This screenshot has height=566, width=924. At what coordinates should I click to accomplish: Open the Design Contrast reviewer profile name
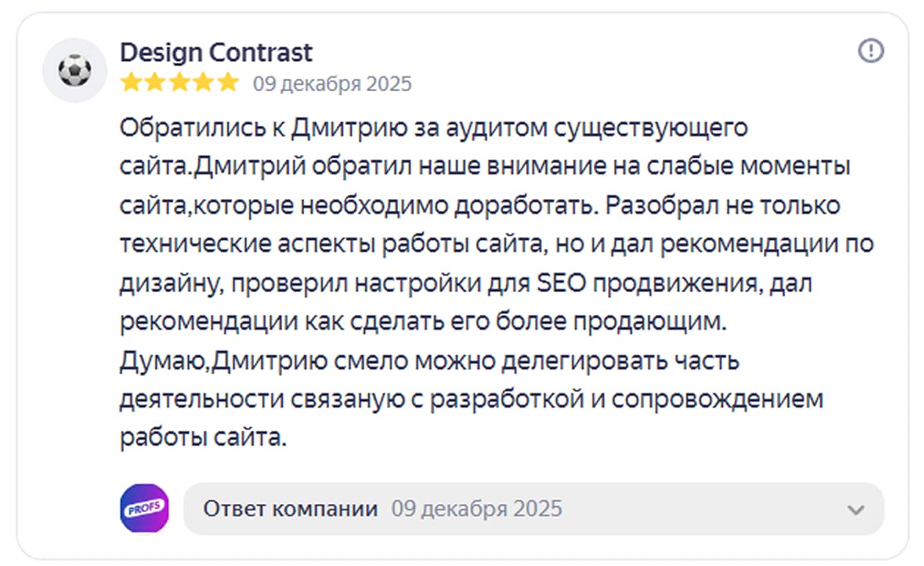[x=216, y=53]
